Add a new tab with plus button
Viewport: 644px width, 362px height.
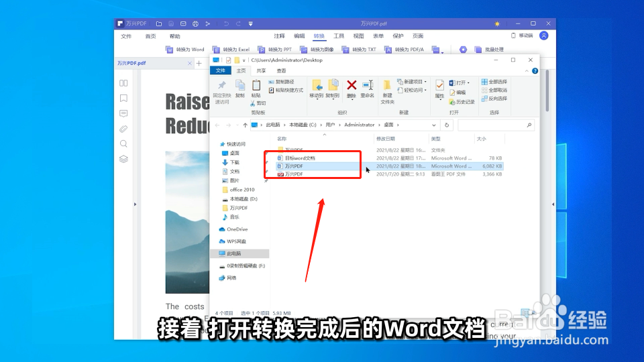point(199,63)
